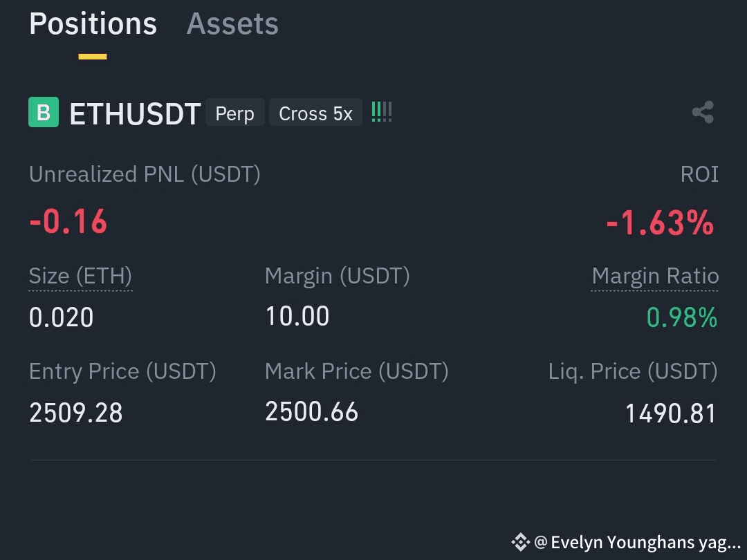Click the ROI percentage -1.63%

661,223
